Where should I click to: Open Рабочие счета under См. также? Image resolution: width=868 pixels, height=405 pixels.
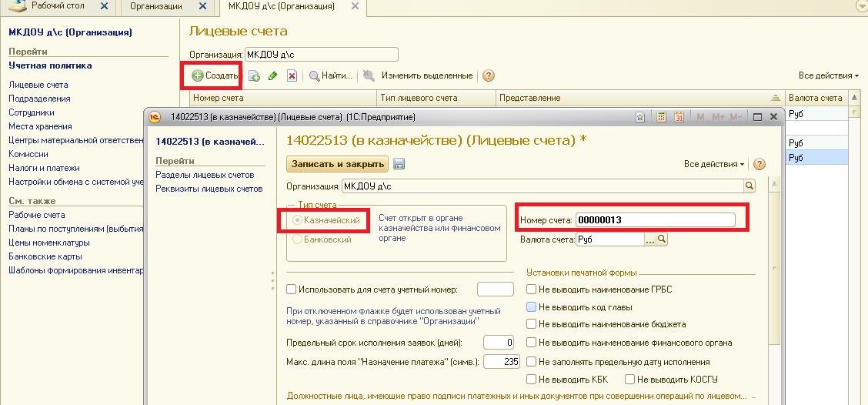pyautogui.click(x=36, y=215)
